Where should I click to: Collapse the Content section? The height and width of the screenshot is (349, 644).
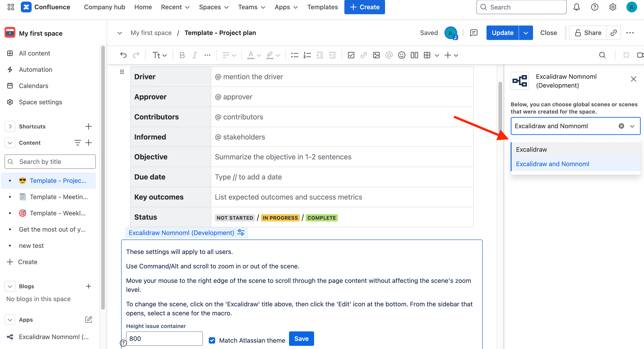point(10,143)
